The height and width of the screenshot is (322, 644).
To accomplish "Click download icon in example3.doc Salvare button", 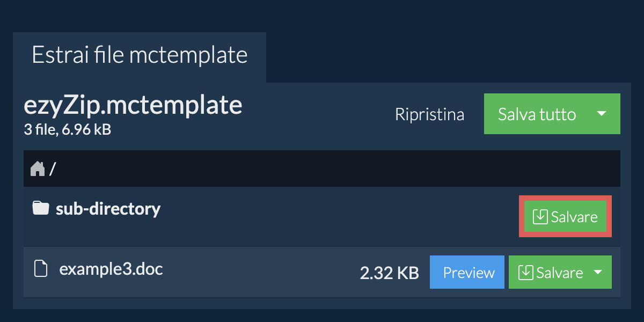I will coord(525,273).
